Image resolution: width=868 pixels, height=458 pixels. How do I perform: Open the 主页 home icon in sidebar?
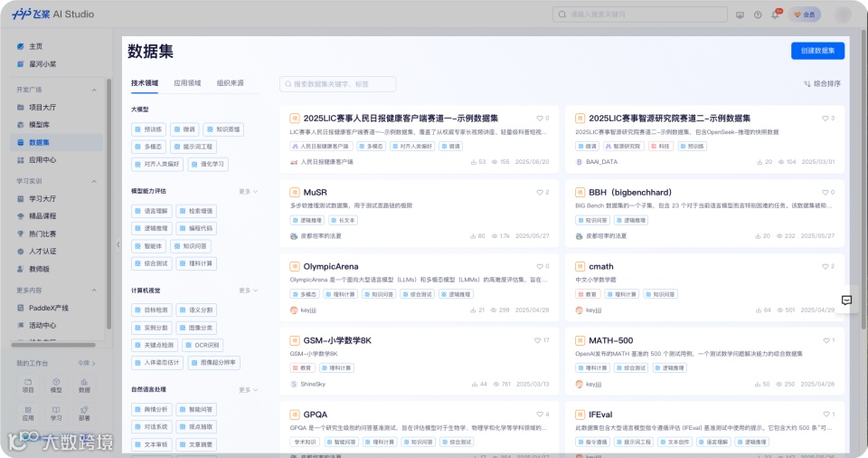click(21, 46)
